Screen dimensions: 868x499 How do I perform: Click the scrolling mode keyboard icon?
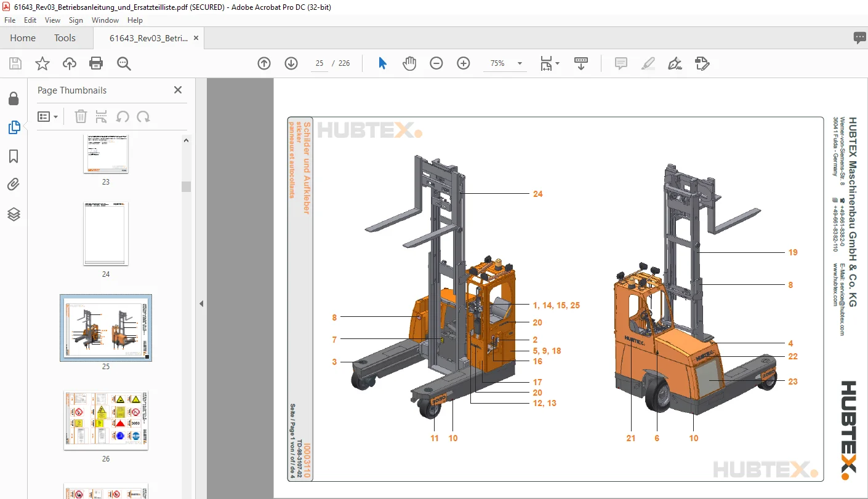(x=581, y=63)
